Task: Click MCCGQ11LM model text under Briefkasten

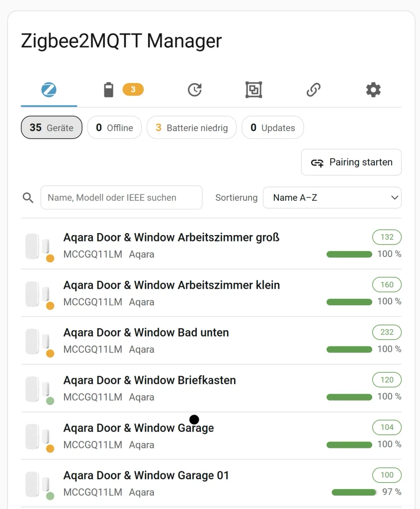Action: click(93, 397)
